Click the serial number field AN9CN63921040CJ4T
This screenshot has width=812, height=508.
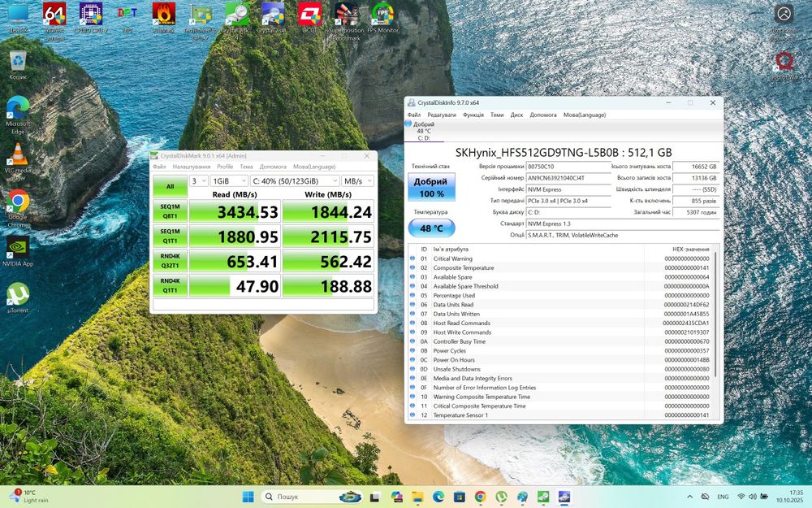click(568, 178)
